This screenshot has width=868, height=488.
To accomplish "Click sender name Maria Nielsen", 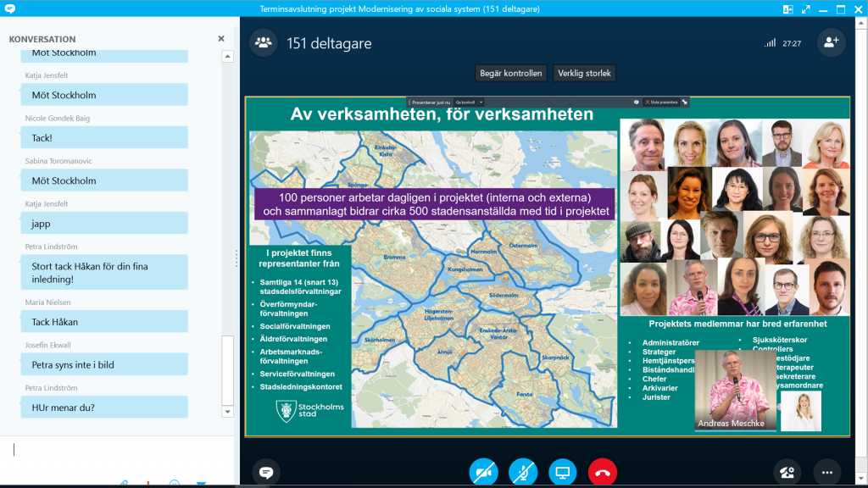I will tap(47, 302).
